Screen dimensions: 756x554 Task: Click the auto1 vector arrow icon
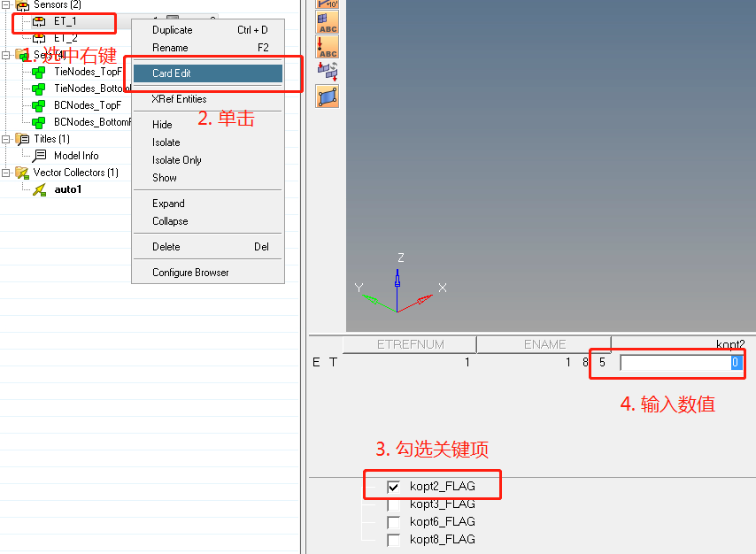[40, 190]
